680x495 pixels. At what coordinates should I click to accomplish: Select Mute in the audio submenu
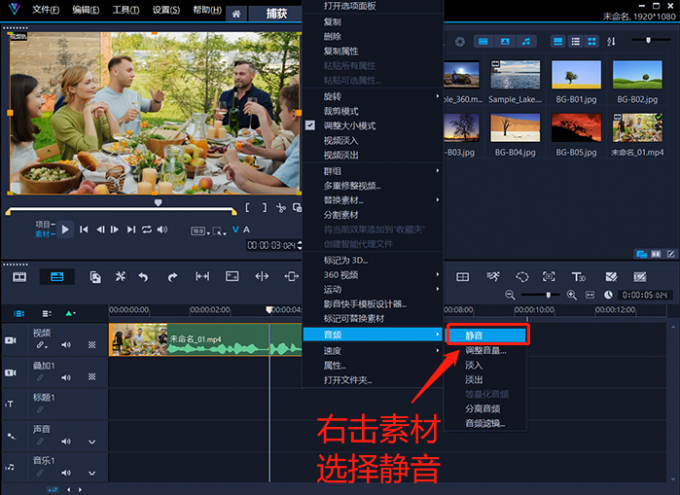coord(487,335)
